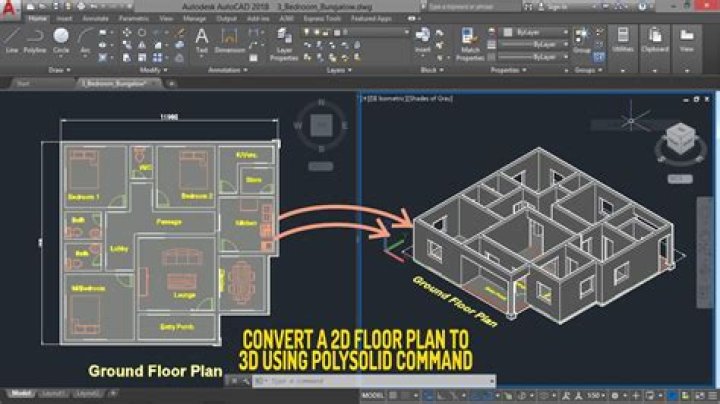Viewport: 720px width, 404px height.
Task: Click the search keyword input field
Action: point(473,7)
